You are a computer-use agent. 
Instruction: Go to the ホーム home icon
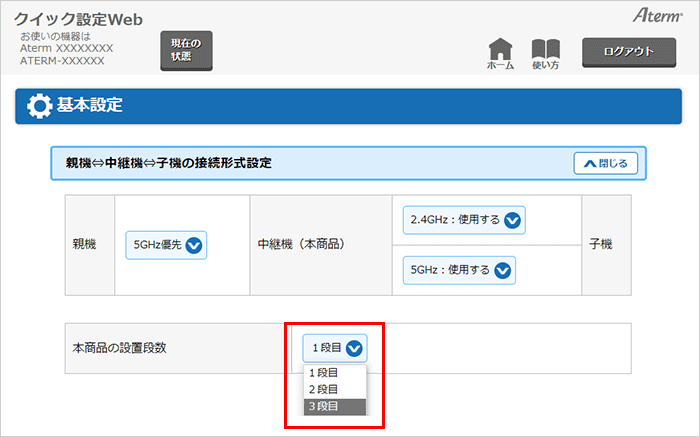[x=500, y=54]
